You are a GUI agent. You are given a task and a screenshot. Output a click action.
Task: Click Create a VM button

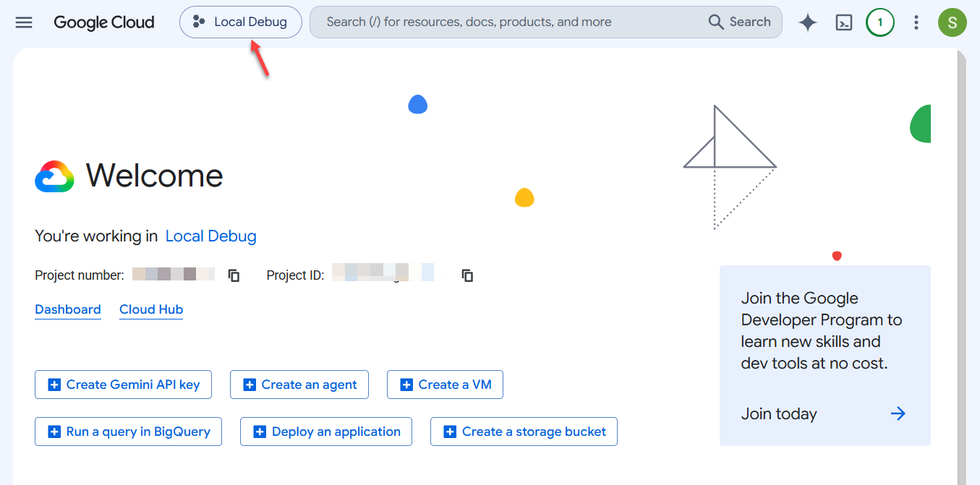pyautogui.click(x=445, y=385)
